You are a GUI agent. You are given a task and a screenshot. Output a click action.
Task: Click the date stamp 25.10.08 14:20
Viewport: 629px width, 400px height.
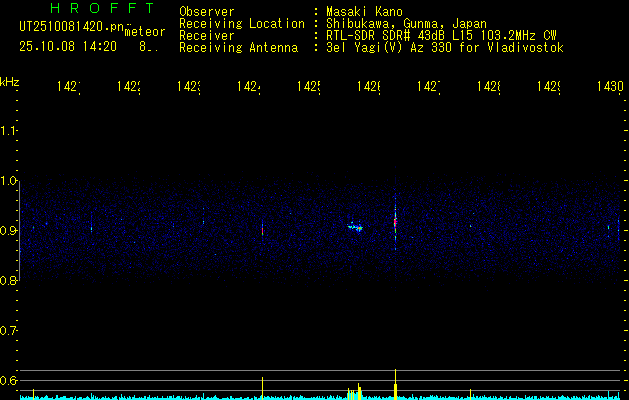point(68,47)
